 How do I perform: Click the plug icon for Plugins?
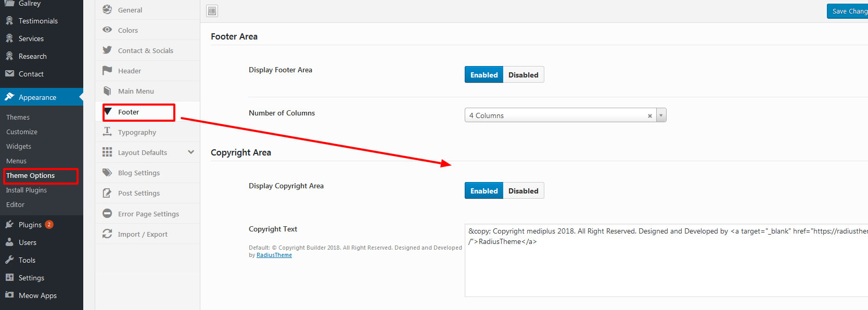coord(9,224)
